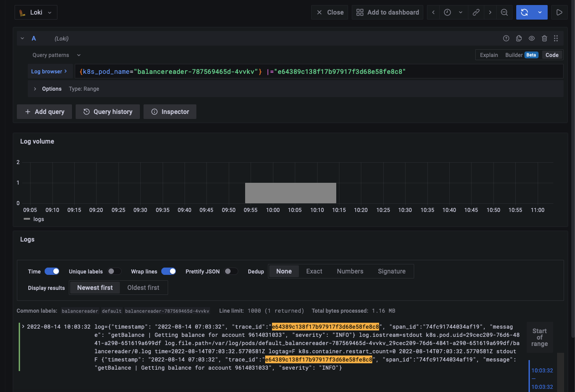Disable the Wrap lines toggle
This screenshot has width=575, height=392.
coord(168,271)
